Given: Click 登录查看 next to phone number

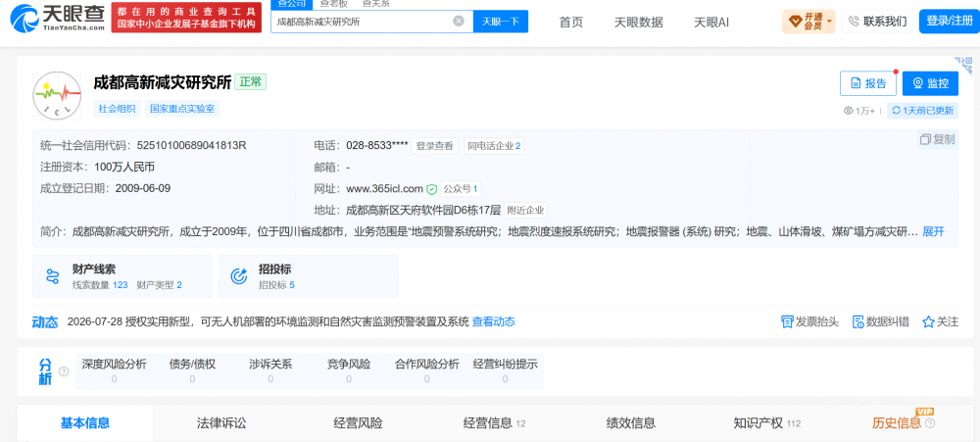Looking at the screenshot, I should (x=434, y=146).
